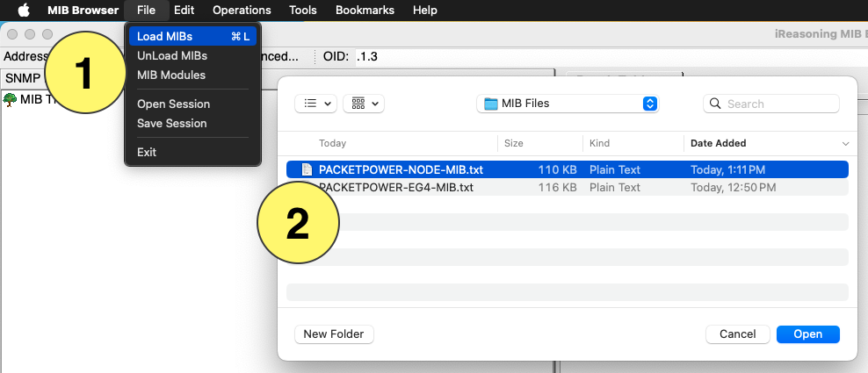Open MIB Modules from the menu

point(171,75)
